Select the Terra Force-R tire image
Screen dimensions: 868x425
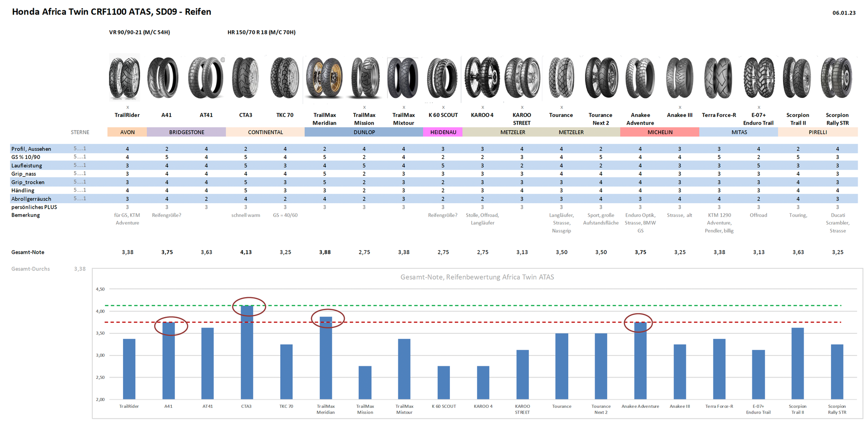coord(718,78)
